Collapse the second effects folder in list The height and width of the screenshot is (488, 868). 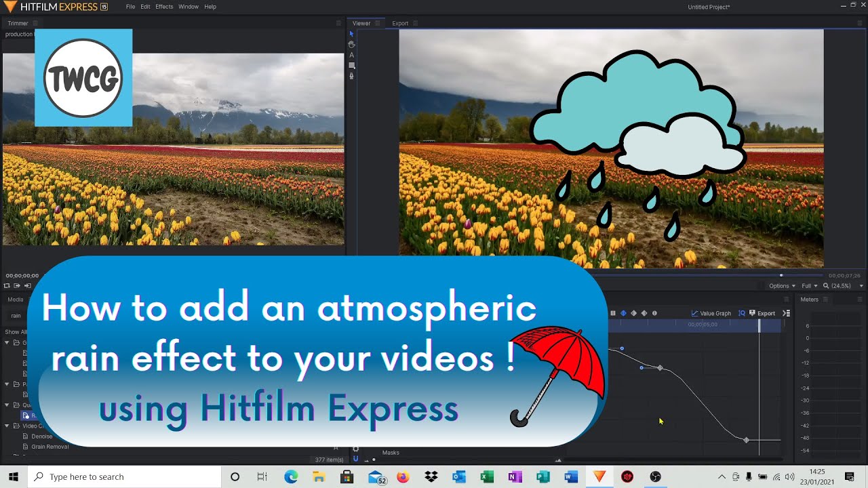(7, 384)
